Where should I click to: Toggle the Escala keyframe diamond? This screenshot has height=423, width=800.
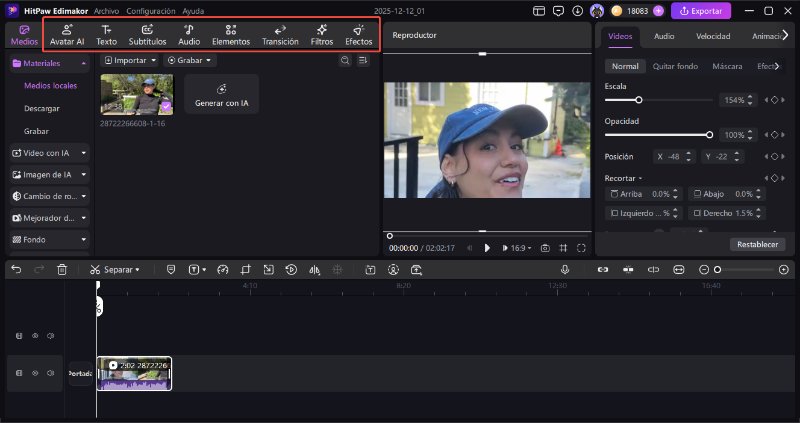pos(774,100)
